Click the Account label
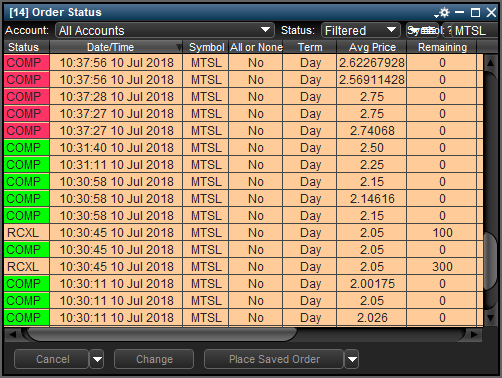The height and width of the screenshot is (378, 502). point(27,30)
